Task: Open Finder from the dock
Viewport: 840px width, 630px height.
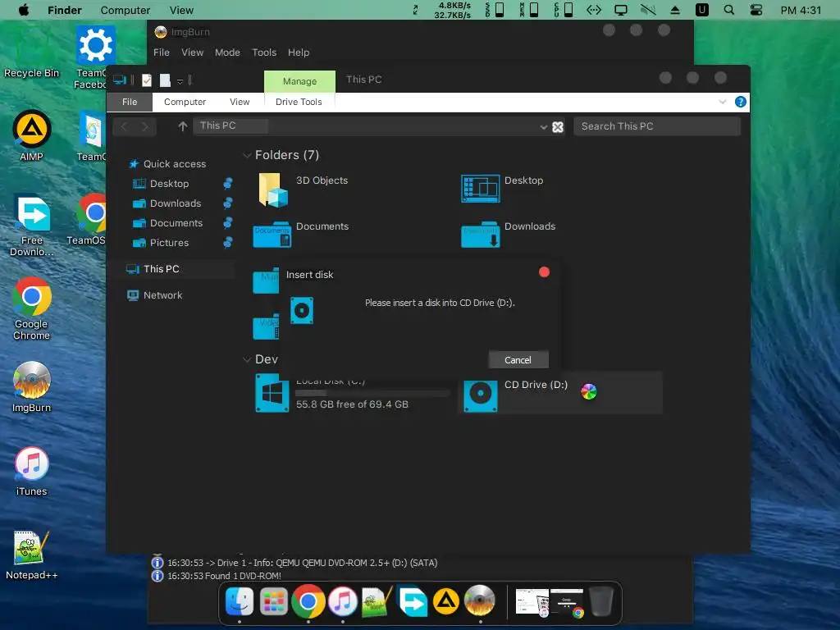Action: (239, 601)
